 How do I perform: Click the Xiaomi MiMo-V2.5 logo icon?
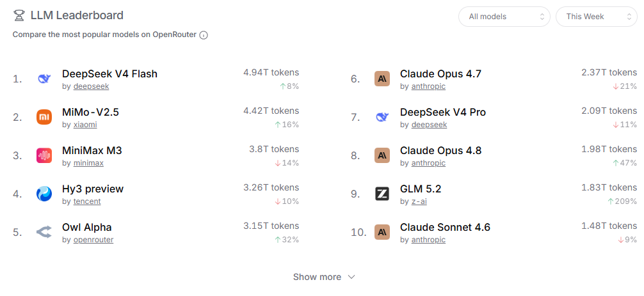point(44,117)
